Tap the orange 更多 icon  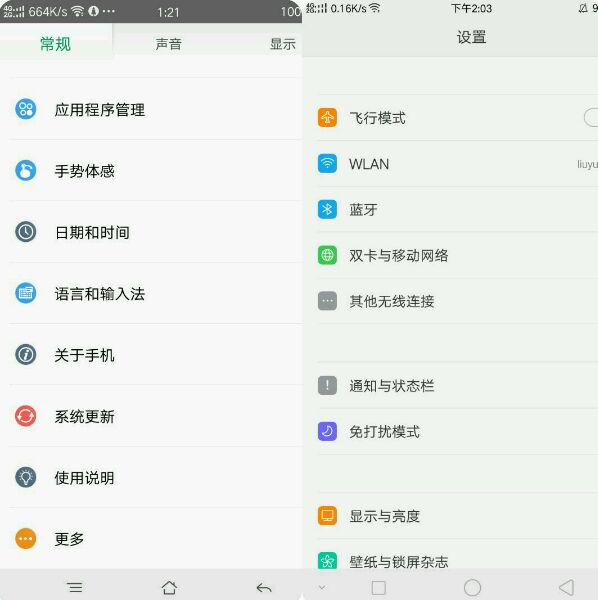pyautogui.click(x=26, y=538)
